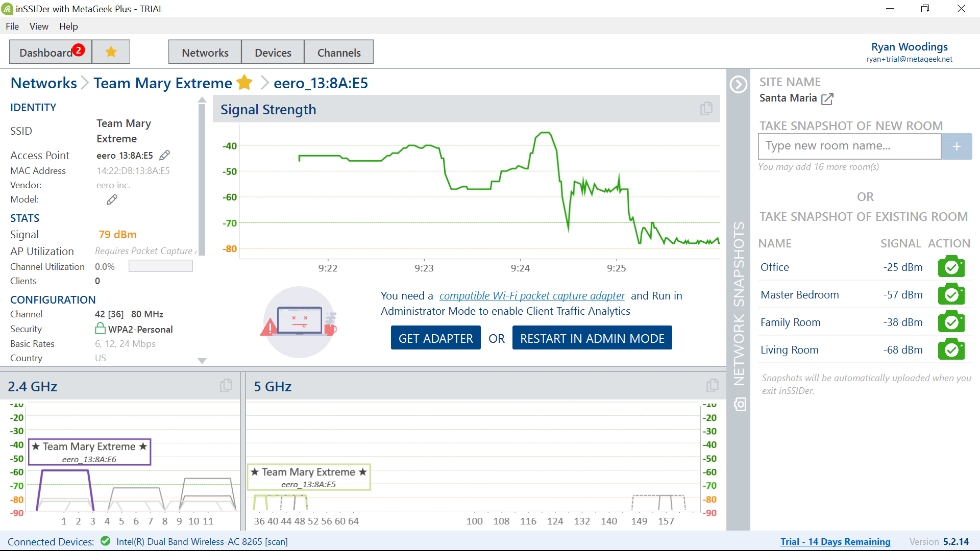Copy the 2.4 GHz chart
Image resolution: width=980 pixels, height=551 pixels.
(226, 386)
